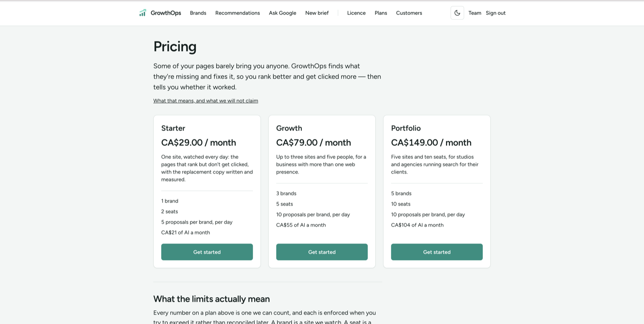The height and width of the screenshot is (324, 644).
Task: Go to Recommendations in the navigation
Action: (237, 13)
